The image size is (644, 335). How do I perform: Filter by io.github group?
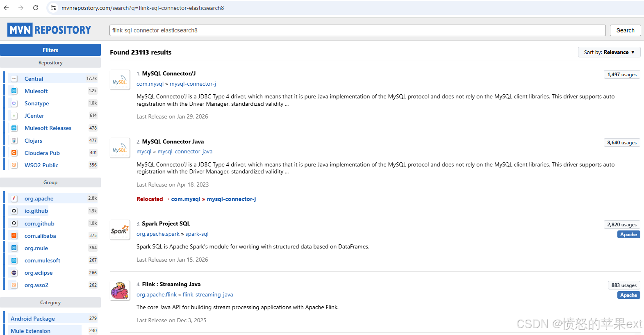pos(36,211)
